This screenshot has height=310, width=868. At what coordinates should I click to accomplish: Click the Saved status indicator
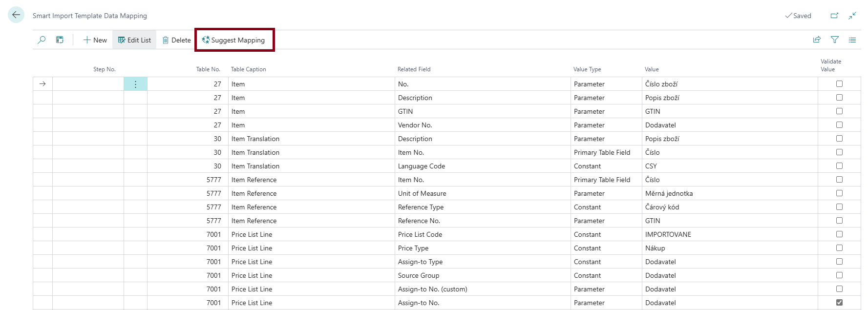798,15
